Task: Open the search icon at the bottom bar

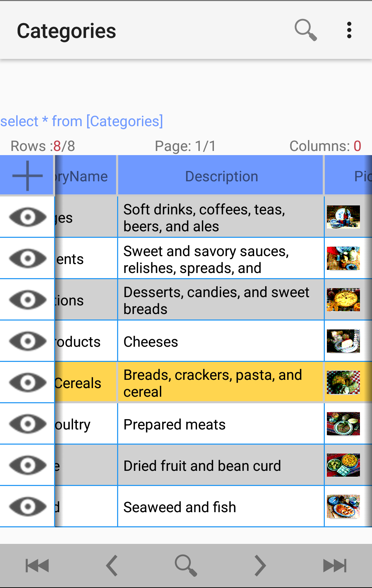Action: coord(186,565)
